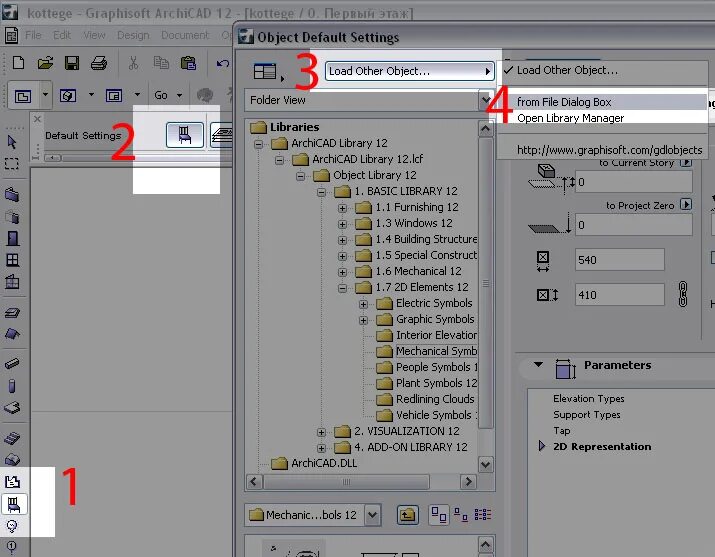Click the New document icon

(19, 63)
